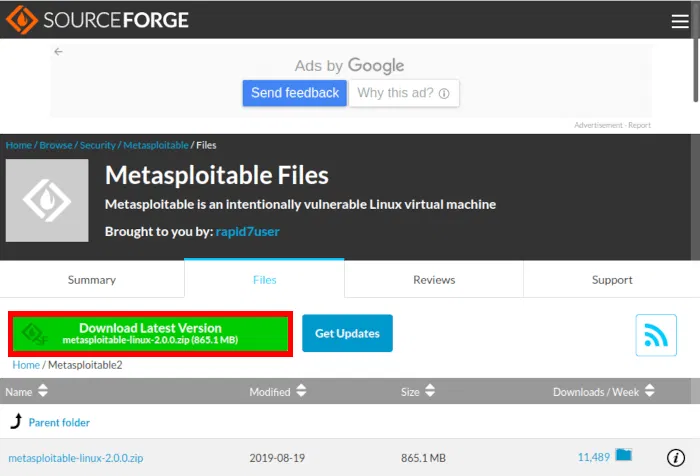Click the Download Latest Version button
This screenshot has height=476, width=700.
(x=150, y=334)
